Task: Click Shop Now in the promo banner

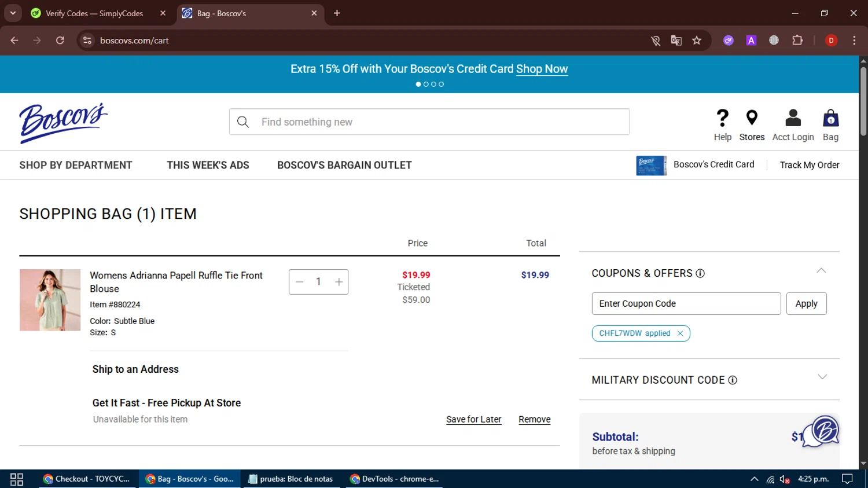Action: (542, 69)
